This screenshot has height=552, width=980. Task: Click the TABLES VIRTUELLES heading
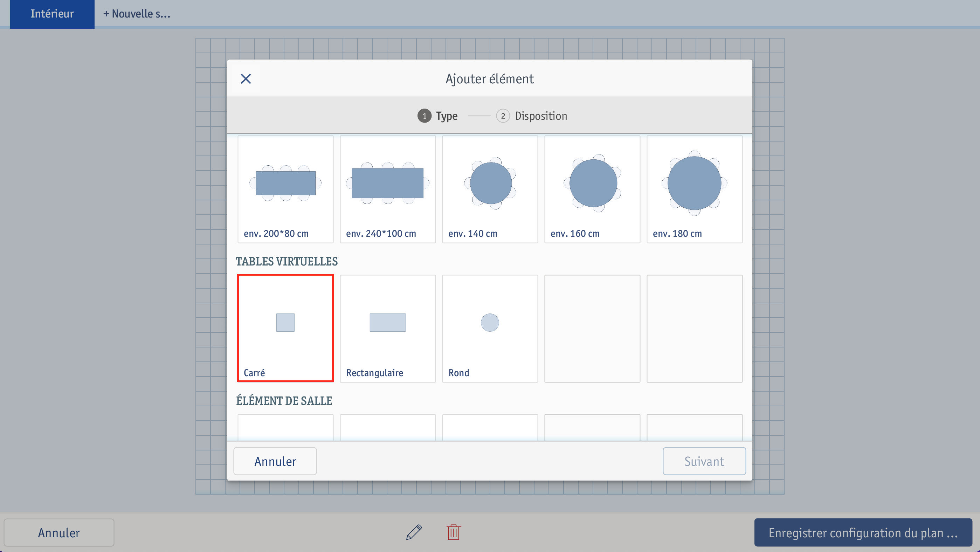(287, 261)
